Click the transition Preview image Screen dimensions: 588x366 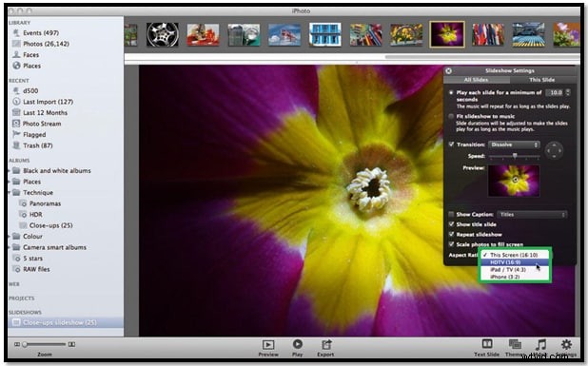pos(514,181)
